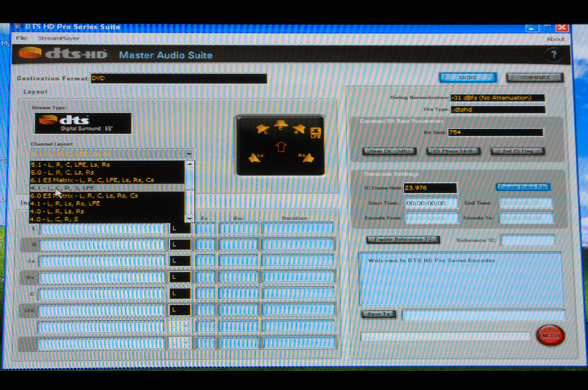The height and width of the screenshot is (390, 588).
Task: Select 5.0 - L, R, C, Ls, Rs layout
Action: click(107, 173)
